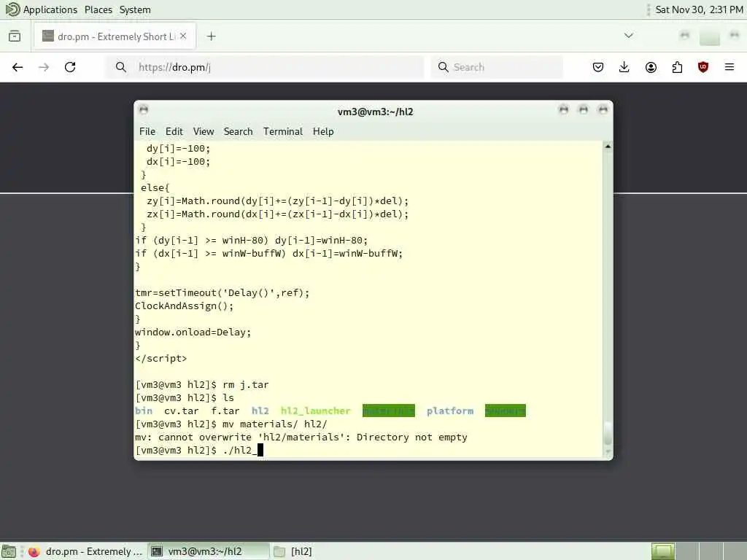Click the 'platform' directory name in the ls output
This screenshot has width=747, height=560.
pos(449,411)
